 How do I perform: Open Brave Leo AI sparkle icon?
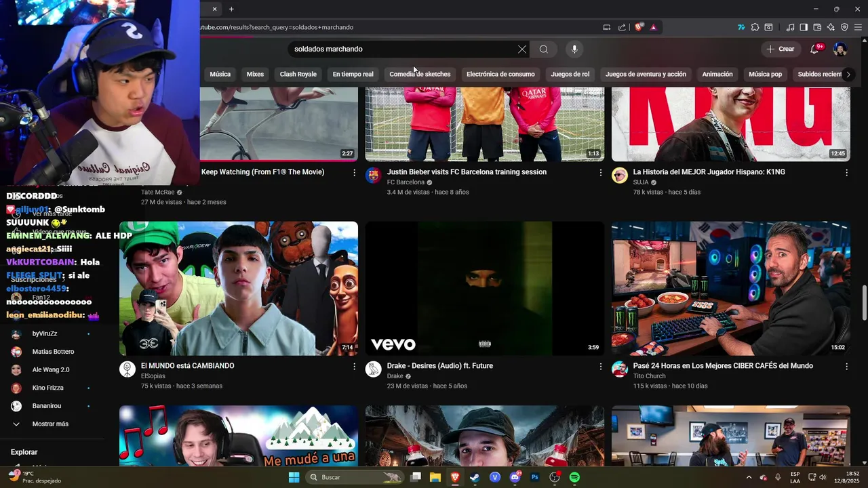coord(831,27)
